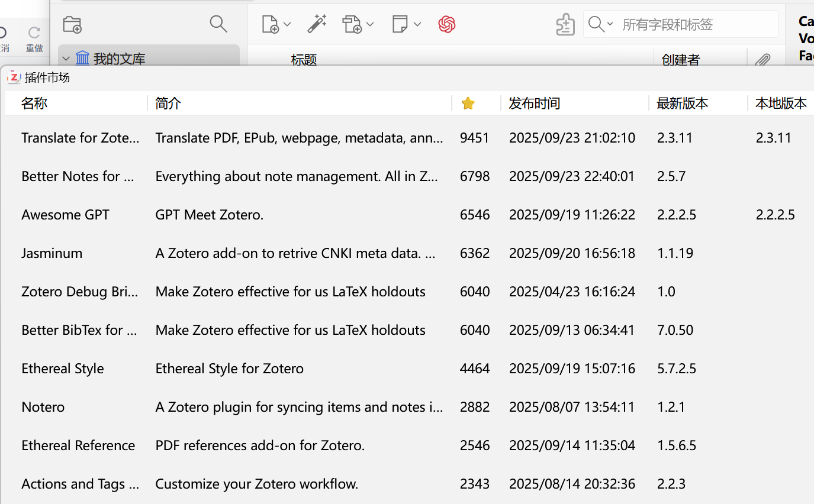Click the new item document icon

270,24
